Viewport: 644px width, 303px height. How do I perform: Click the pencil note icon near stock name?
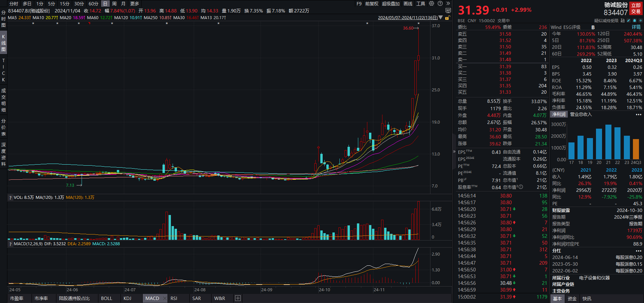point(629,20)
